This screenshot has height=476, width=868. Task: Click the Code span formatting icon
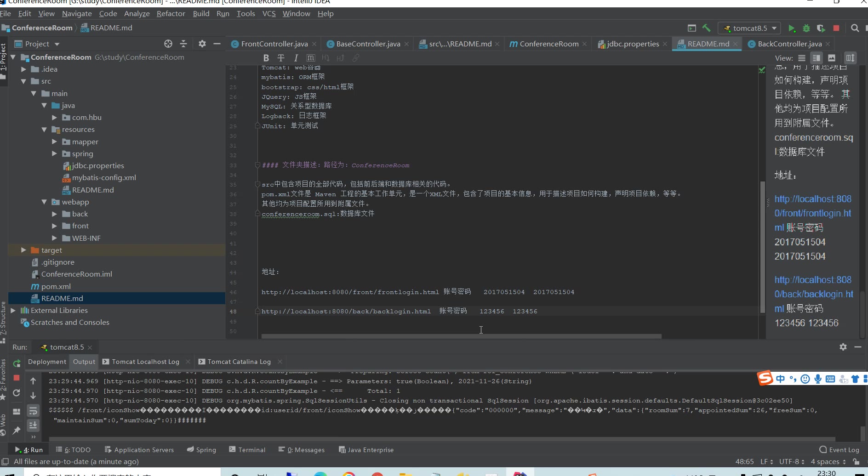pos(311,58)
